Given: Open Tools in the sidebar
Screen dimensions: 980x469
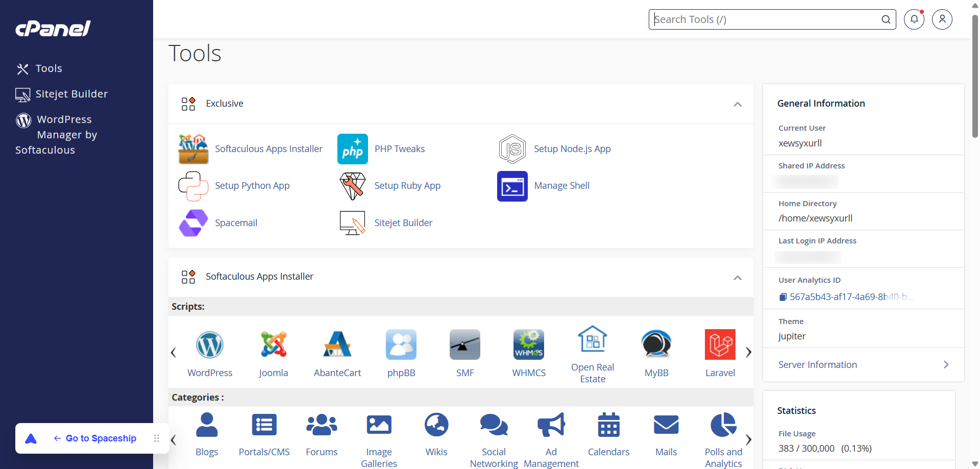Looking at the screenshot, I should [48, 68].
